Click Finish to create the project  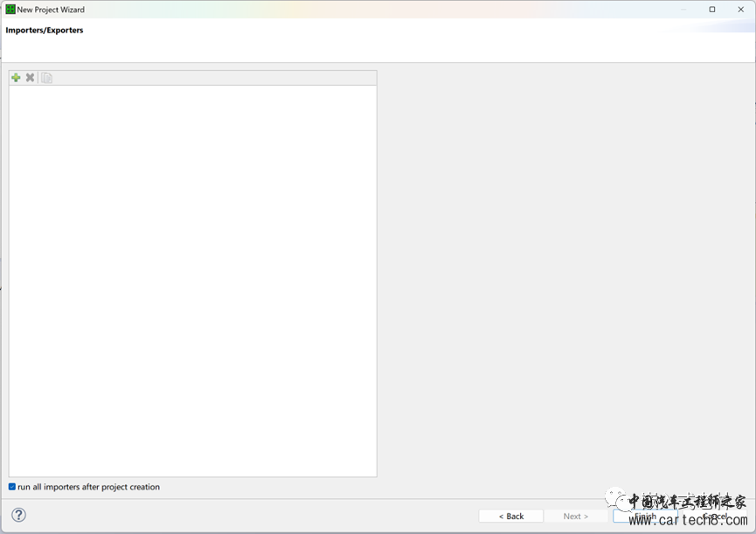point(644,517)
